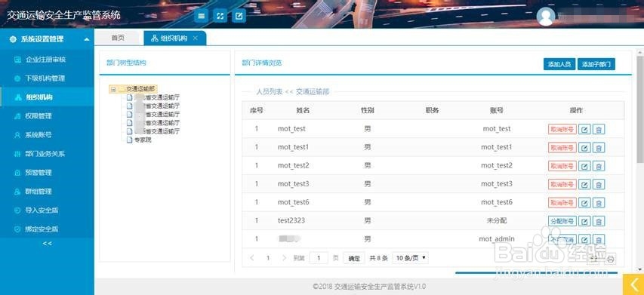
Task: Click 未分配 account cell
Action: pos(497,221)
